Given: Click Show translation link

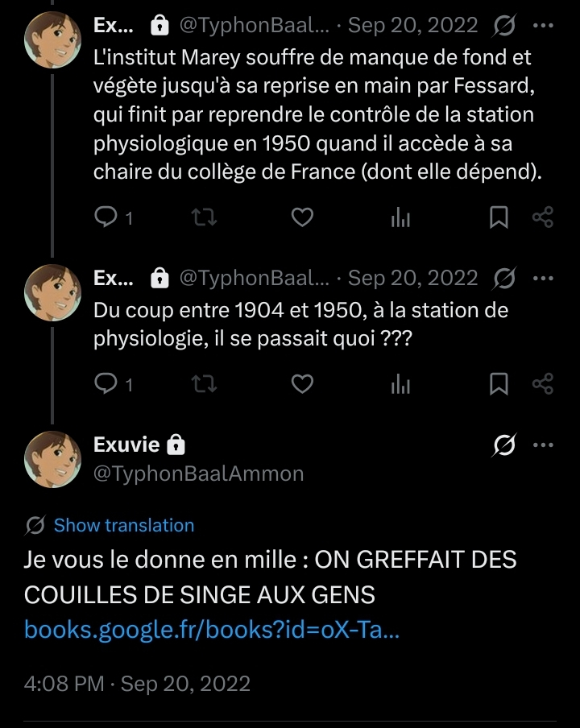Looking at the screenshot, I should coord(124,526).
